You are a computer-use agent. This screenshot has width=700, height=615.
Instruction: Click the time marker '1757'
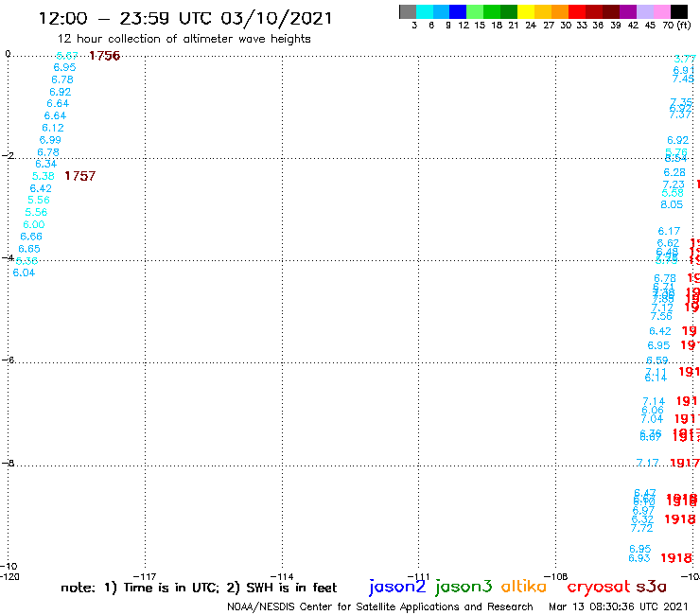[x=79, y=176]
